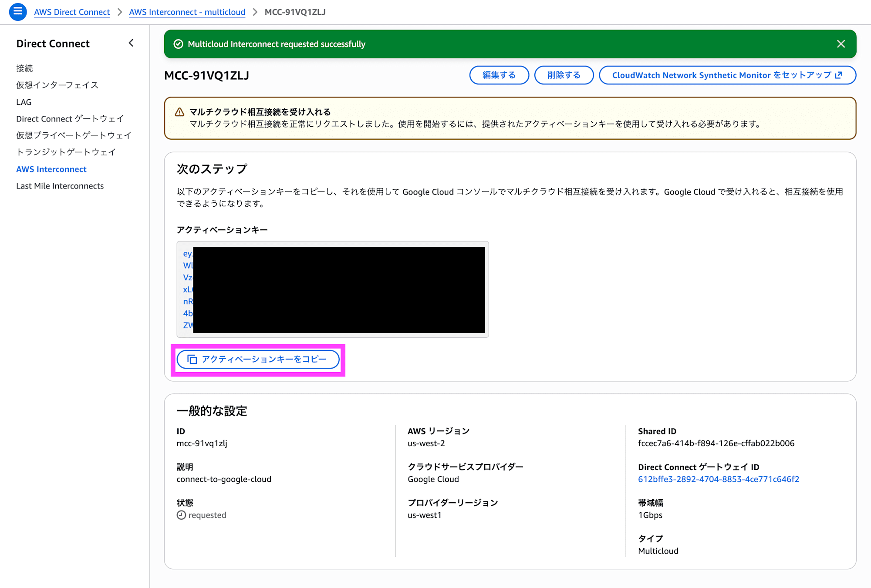This screenshot has height=588, width=871.
Task: Click the requested status clock icon
Action: click(180, 515)
